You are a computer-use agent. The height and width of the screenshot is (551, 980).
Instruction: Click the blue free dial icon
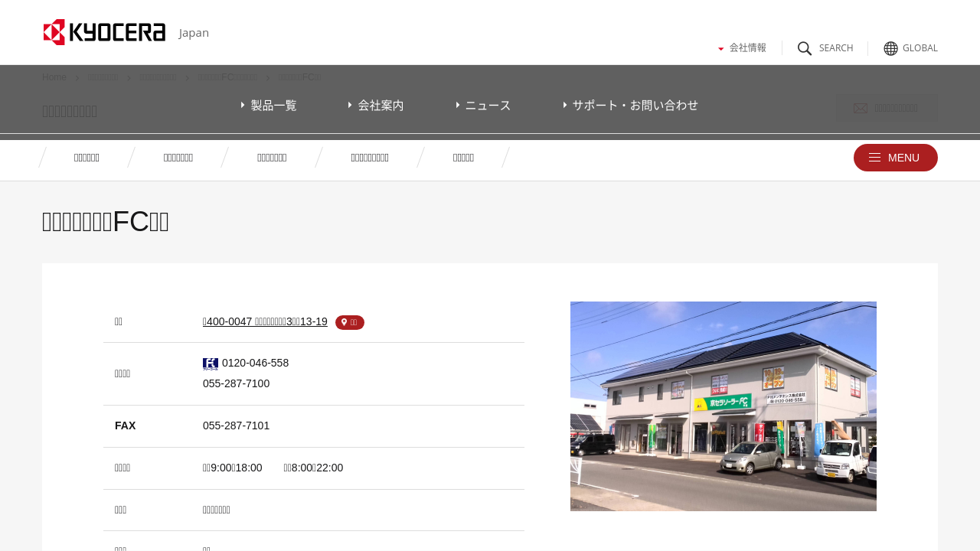point(211,364)
